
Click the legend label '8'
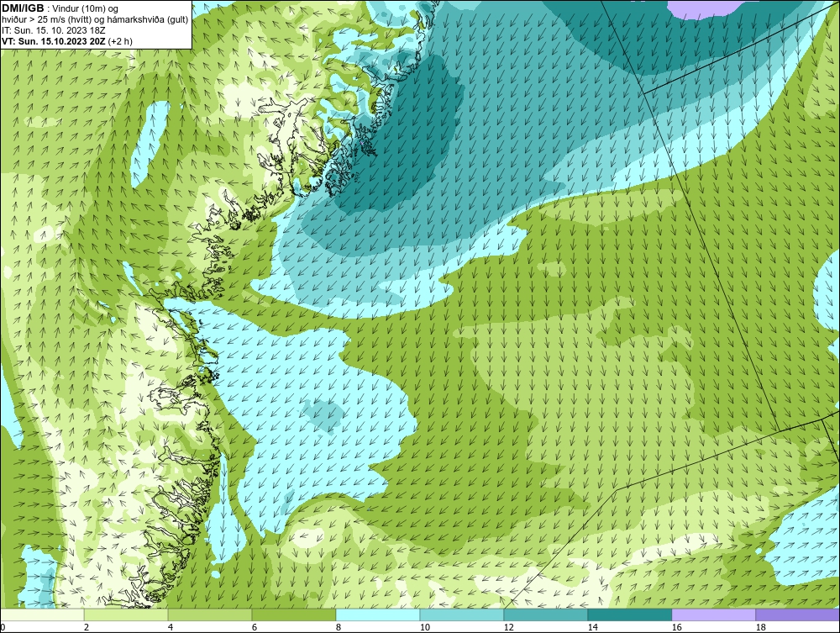click(338, 627)
